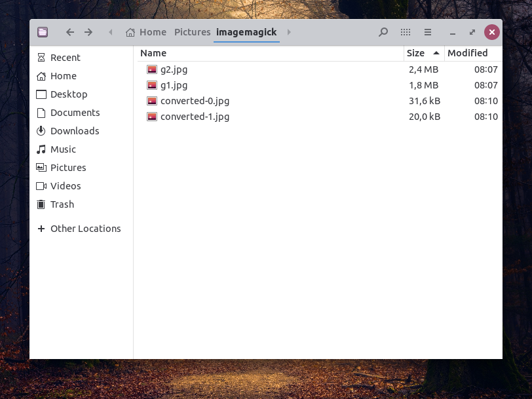
Task: Open the Home breadcrumb
Action: [x=153, y=32]
